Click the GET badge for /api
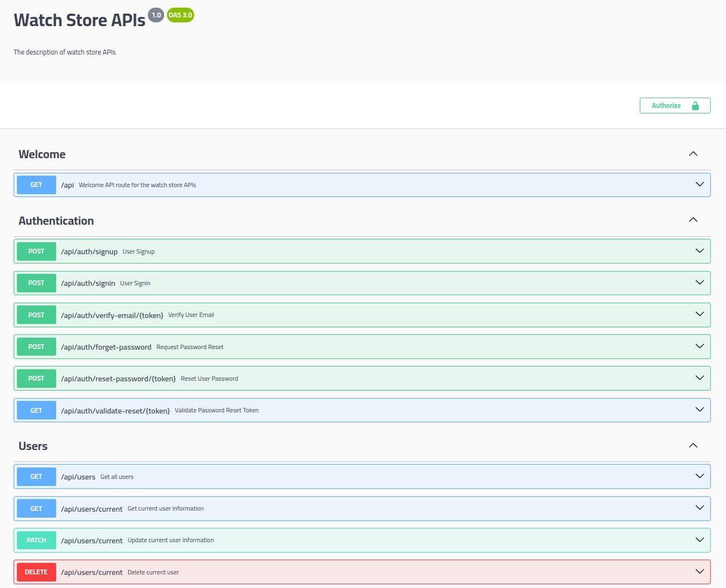This screenshot has height=588, width=726. coord(37,185)
